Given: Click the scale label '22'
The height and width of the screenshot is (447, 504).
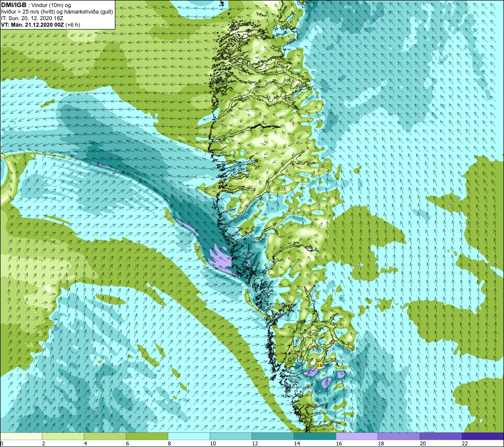Looking at the screenshot, I should click(465, 444).
